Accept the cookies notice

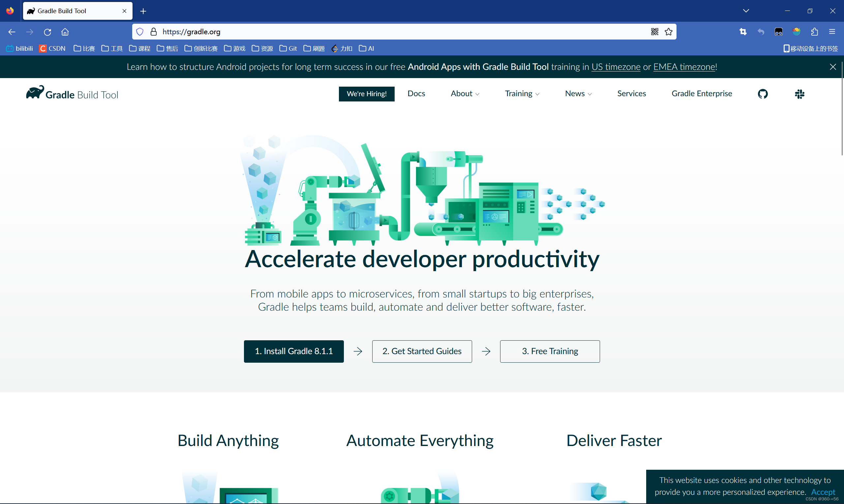tap(823, 492)
